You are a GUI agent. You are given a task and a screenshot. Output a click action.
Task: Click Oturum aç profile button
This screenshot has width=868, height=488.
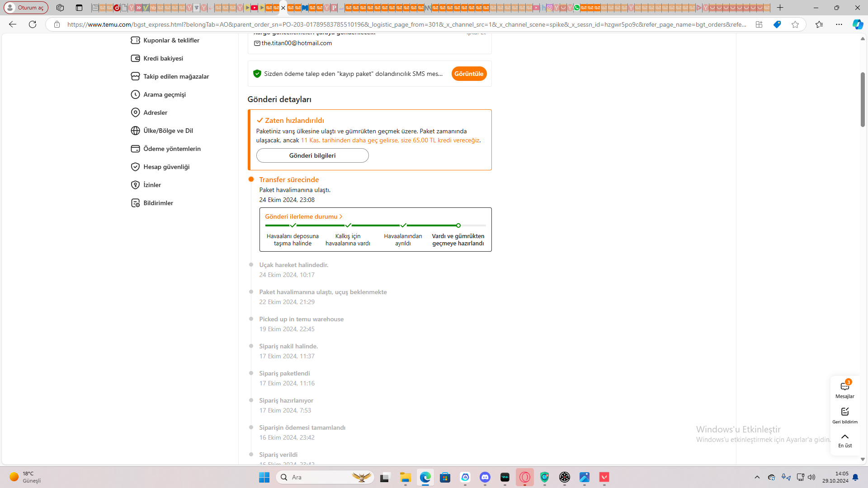(x=26, y=8)
